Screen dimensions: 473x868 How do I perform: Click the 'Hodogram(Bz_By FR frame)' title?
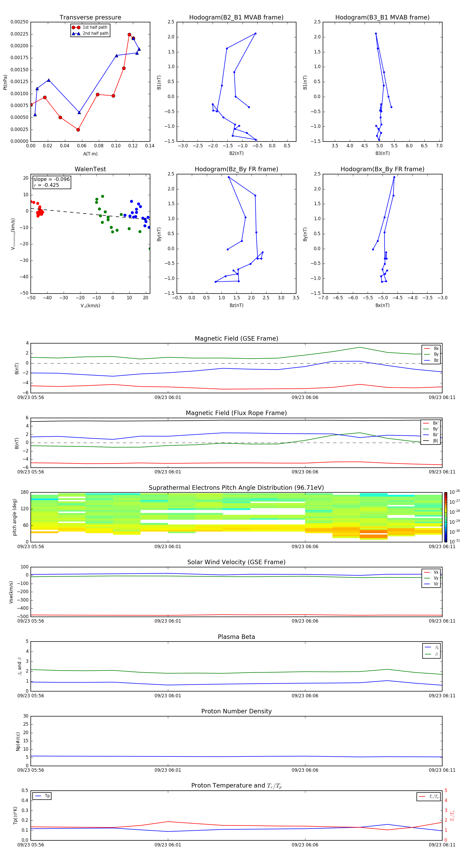236,169
